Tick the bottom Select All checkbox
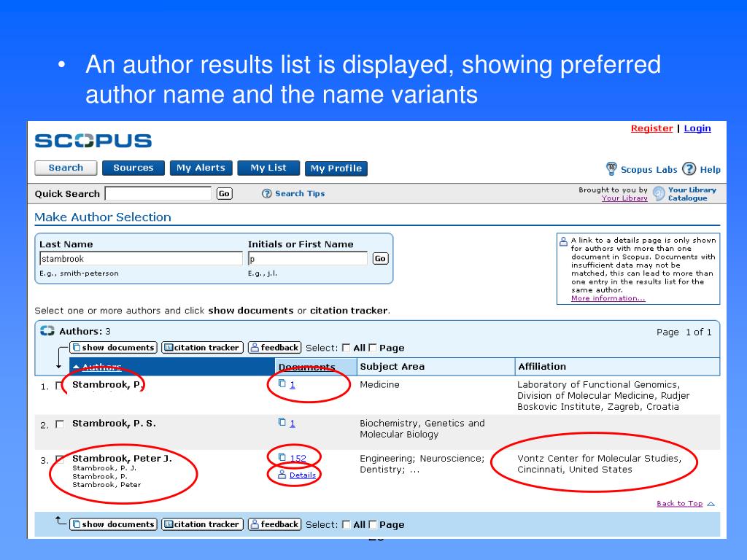Viewport: 747px width, 560px height. tap(347, 525)
